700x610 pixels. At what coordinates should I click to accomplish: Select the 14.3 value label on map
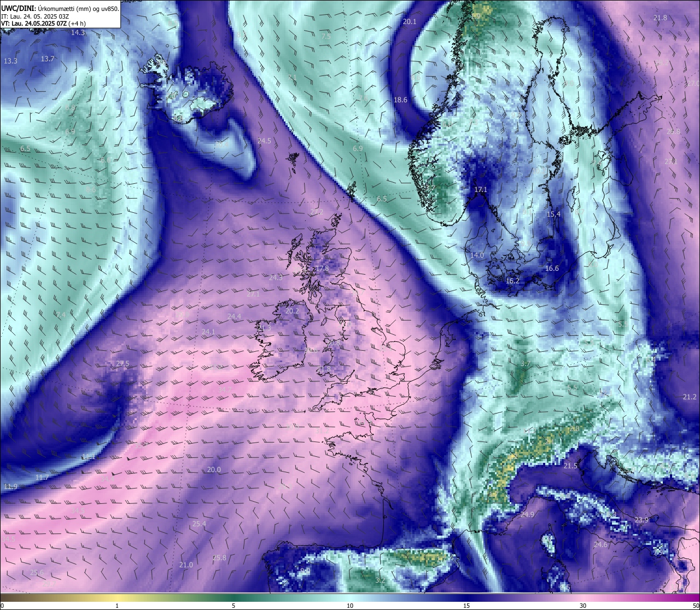78,33
